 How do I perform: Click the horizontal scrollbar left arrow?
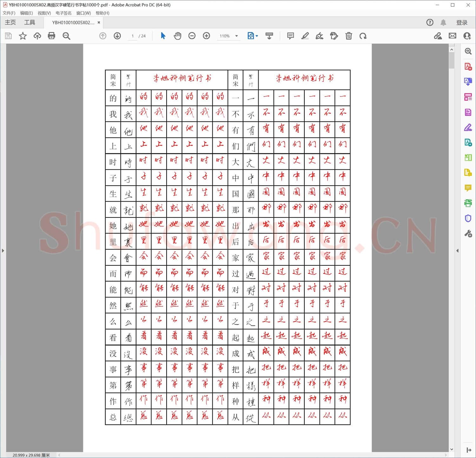[59, 455]
